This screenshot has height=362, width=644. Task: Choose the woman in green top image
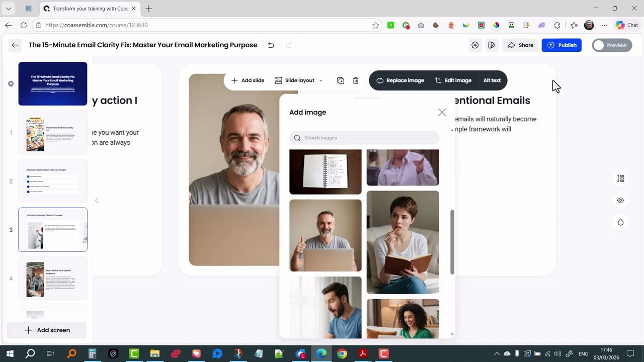[x=403, y=319]
